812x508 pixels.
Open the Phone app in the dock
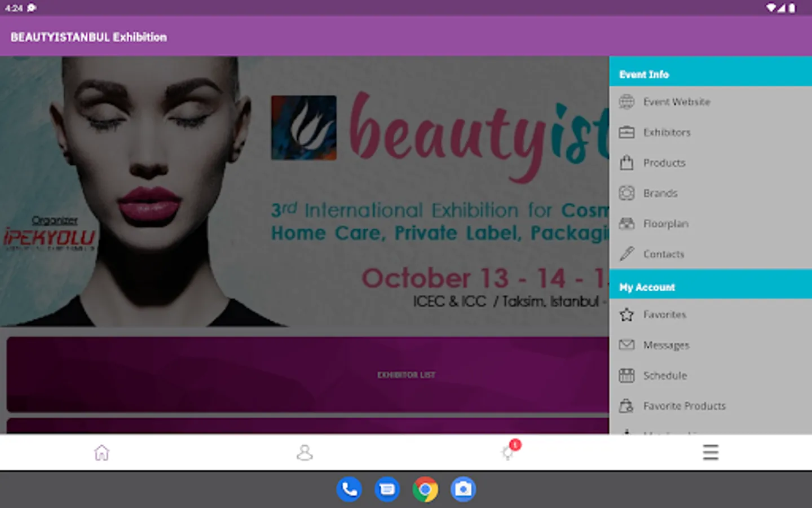click(349, 489)
